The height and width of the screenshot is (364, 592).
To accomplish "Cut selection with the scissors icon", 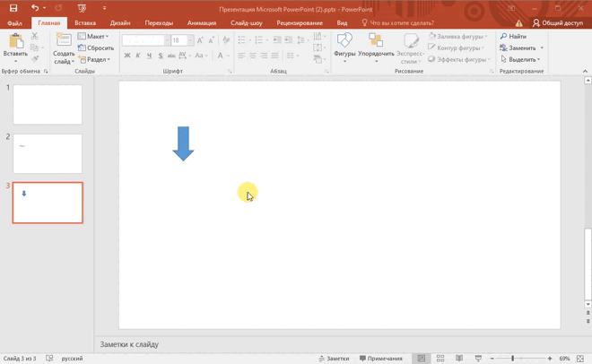I will tap(35, 36).
